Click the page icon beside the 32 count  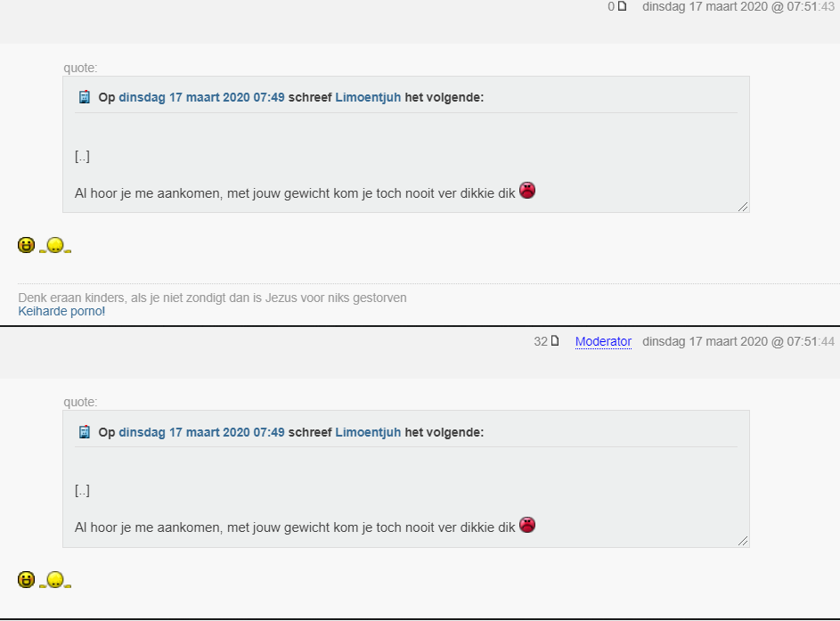pos(555,340)
